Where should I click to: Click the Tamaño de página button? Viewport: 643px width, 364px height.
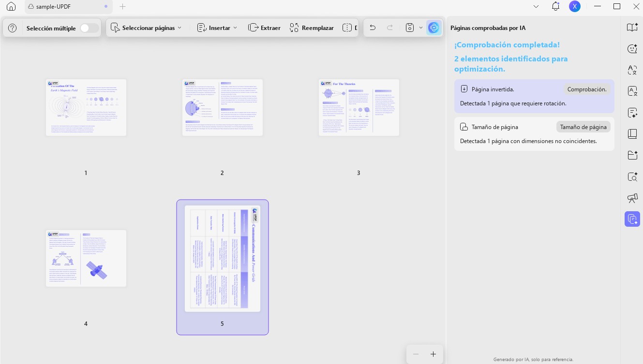(x=583, y=127)
